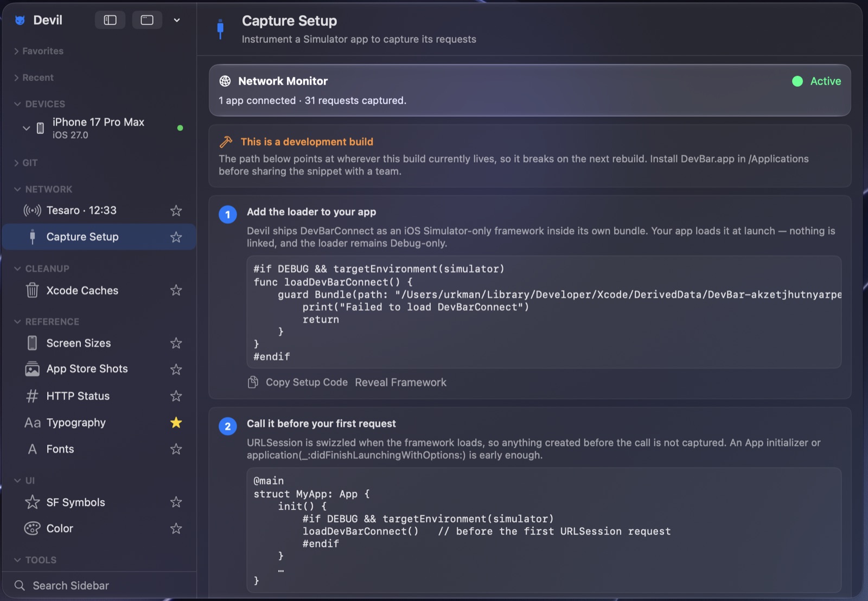
Task: Click the window layout icon in toolbar
Action: [147, 20]
